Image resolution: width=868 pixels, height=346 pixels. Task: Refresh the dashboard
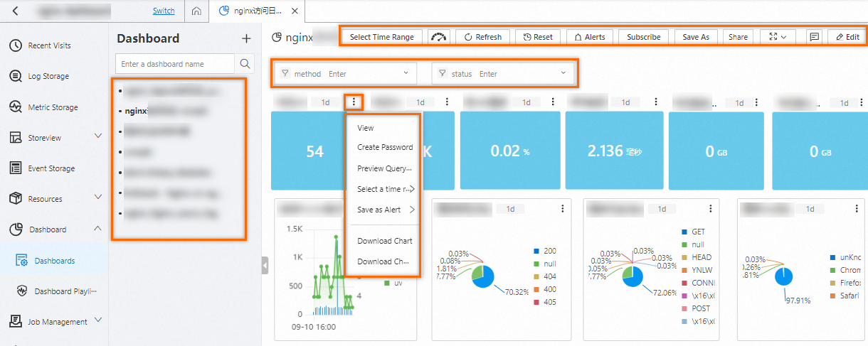click(483, 37)
